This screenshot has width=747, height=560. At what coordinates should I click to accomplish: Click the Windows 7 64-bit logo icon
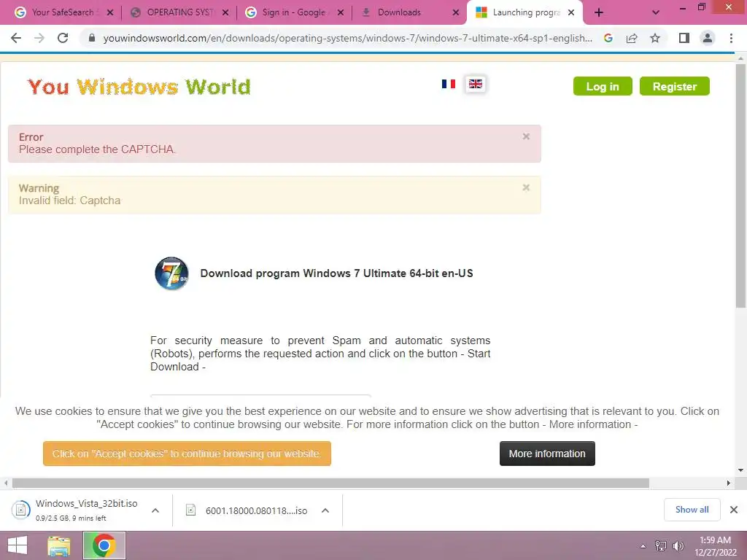tap(171, 273)
